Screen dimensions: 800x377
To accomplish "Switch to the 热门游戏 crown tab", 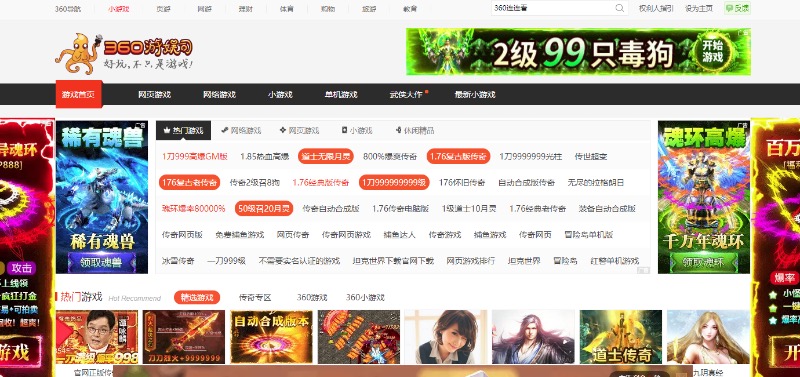I will [183, 131].
